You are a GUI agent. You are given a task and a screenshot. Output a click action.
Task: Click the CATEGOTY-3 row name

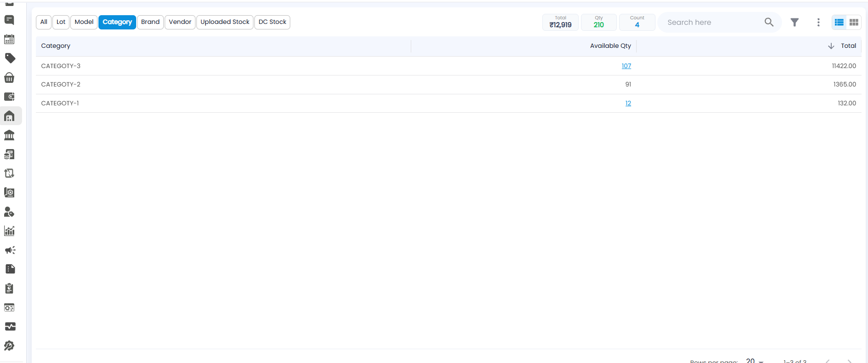(61, 66)
